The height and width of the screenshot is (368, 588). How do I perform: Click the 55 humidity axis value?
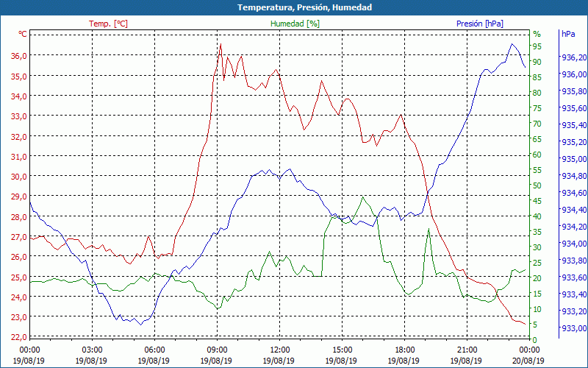pyautogui.click(x=537, y=170)
